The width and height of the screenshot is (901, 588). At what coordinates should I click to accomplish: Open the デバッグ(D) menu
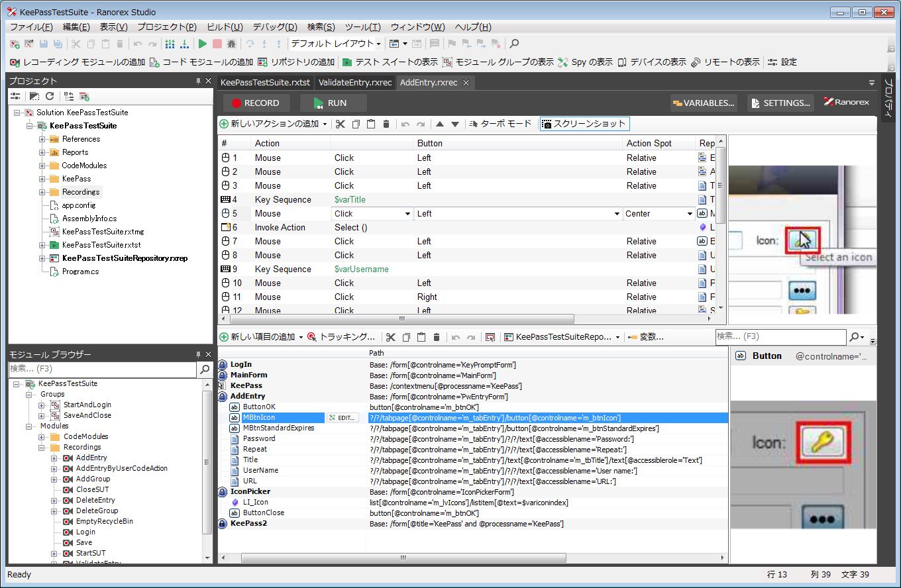(x=275, y=27)
